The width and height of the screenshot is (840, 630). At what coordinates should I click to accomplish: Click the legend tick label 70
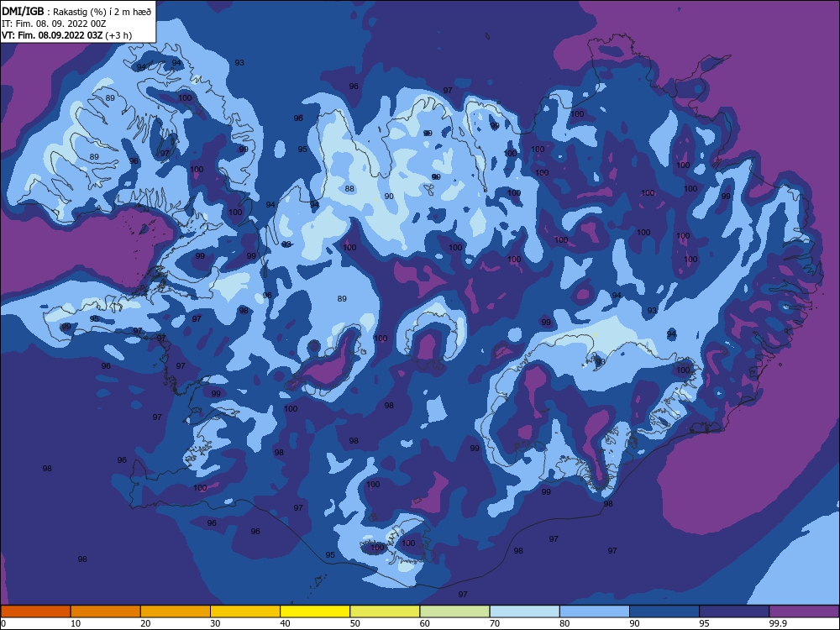coord(495,623)
